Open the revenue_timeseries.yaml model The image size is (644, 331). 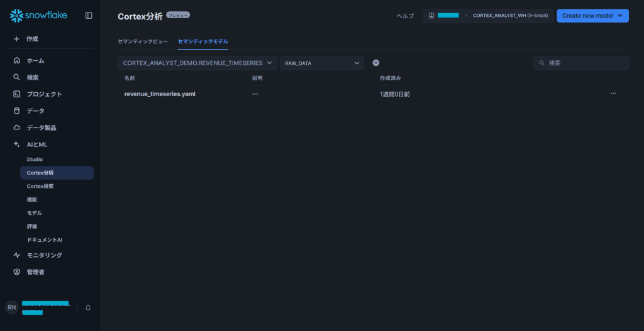click(x=160, y=94)
